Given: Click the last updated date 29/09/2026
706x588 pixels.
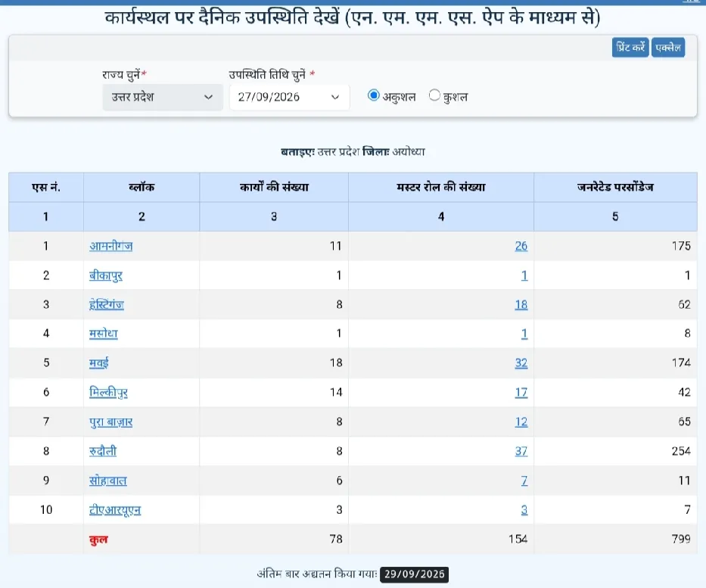Looking at the screenshot, I should [x=414, y=574].
